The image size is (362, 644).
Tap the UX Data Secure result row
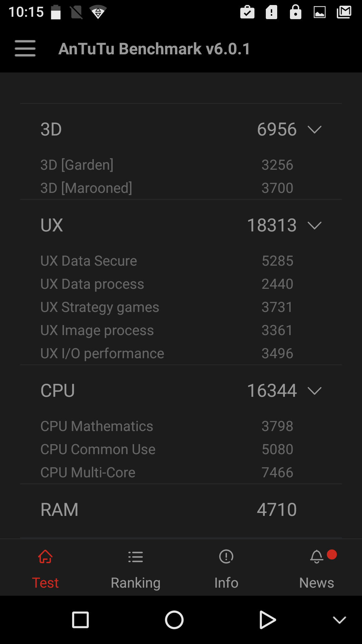click(181, 261)
